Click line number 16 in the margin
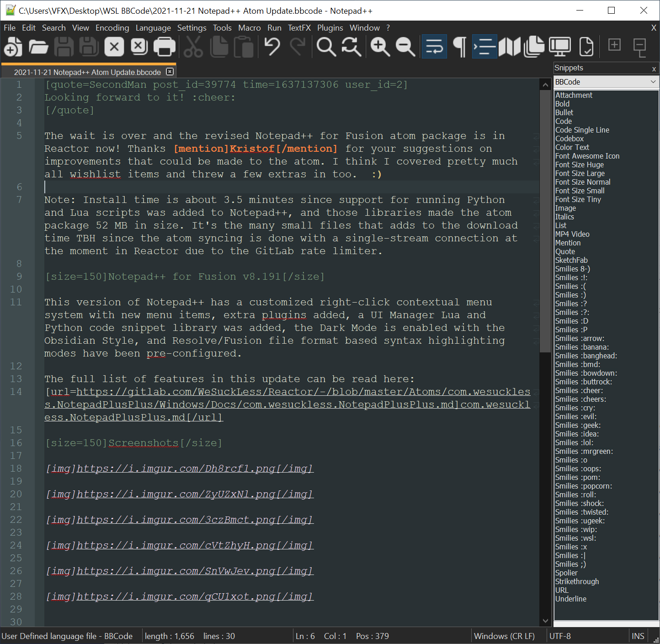 pos(16,443)
